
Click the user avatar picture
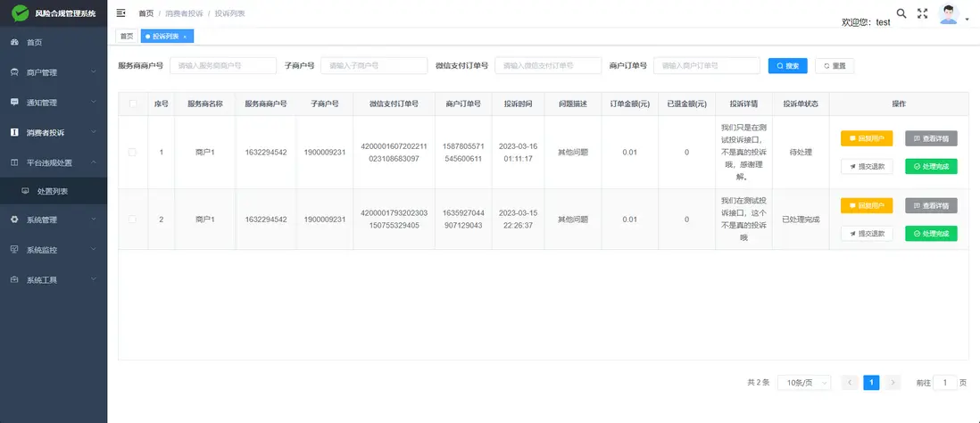click(x=949, y=13)
